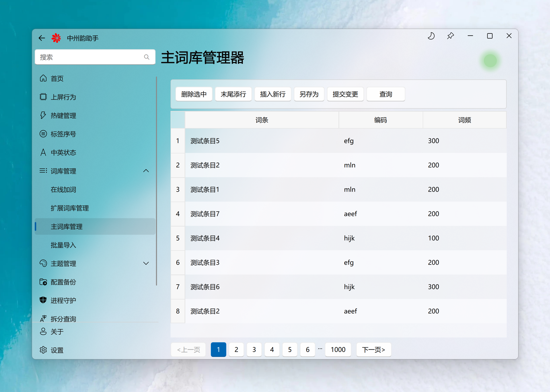Open 设置 gear icon

pos(43,350)
